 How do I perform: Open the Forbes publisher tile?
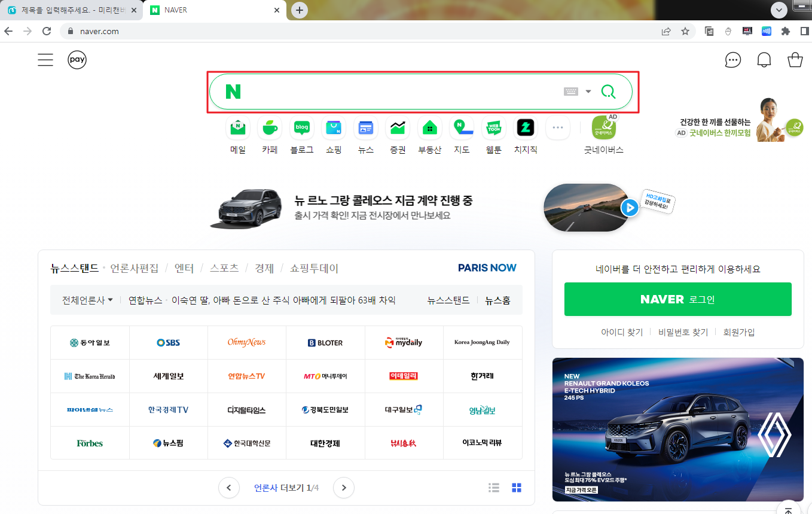click(90, 443)
